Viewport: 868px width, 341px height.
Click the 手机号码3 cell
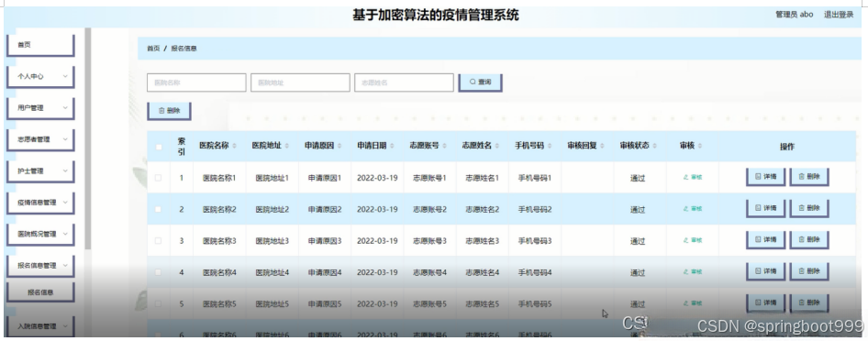pos(535,241)
